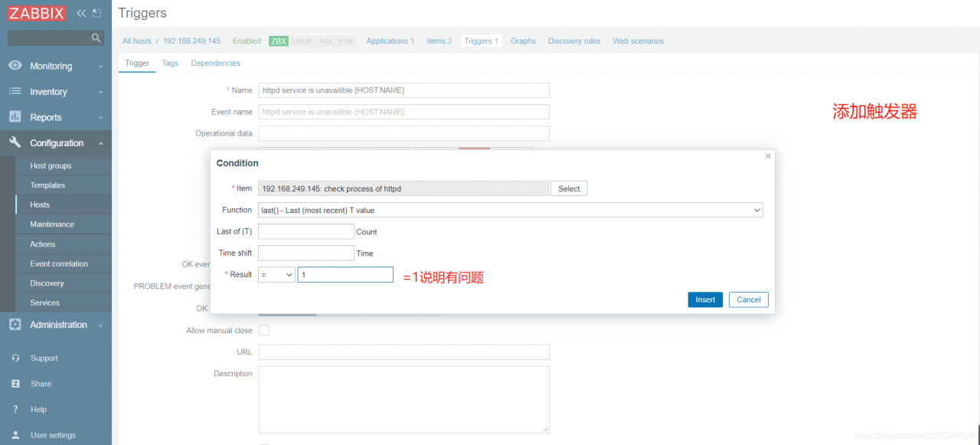Click the IPMI availability badge
The image size is (980, 445).
pyautogui.click(x=346, y=41)
